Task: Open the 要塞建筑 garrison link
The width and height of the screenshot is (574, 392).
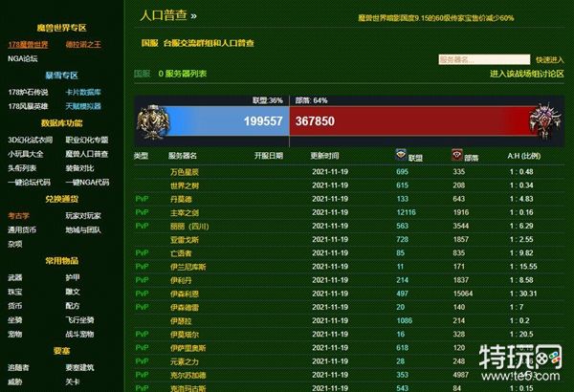Action: point(79,368)
